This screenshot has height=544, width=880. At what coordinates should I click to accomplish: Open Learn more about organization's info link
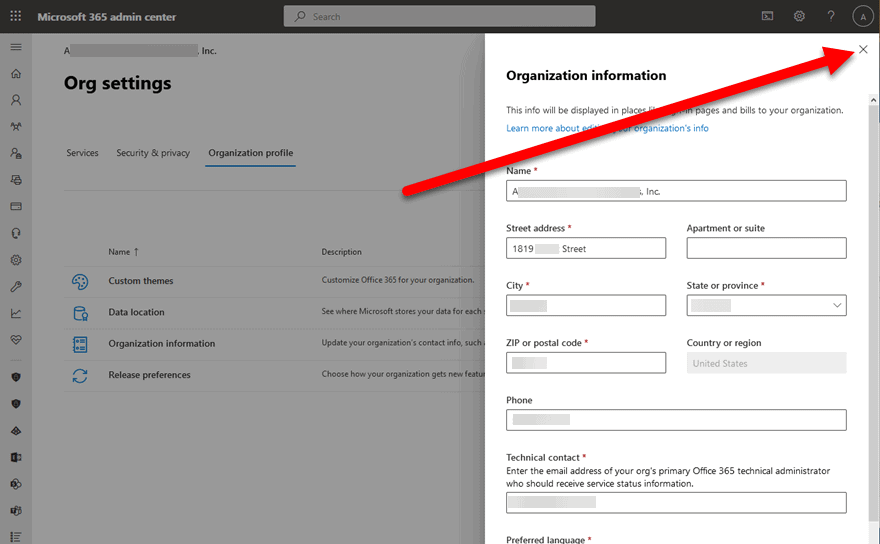click(607, 128)
